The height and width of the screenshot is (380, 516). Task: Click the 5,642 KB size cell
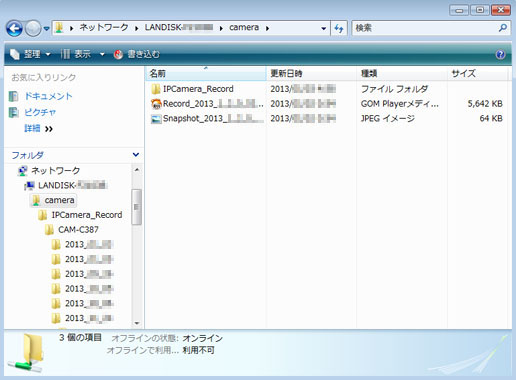(x=485, y=104)
